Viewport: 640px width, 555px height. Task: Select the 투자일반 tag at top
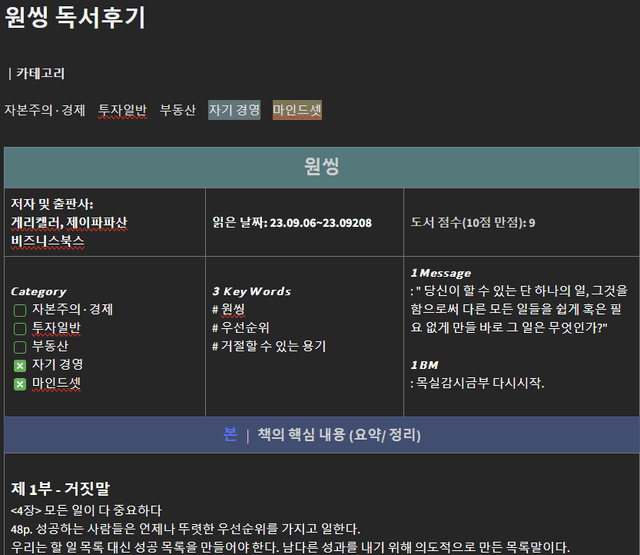[122, 110]
